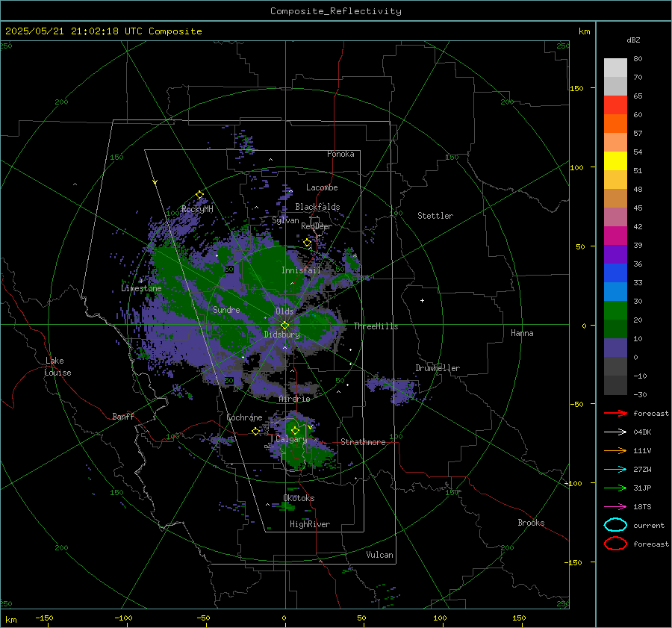Click the 04DK legend label
672x628 pixels.
pyautogui.click(x=642, y=432)
